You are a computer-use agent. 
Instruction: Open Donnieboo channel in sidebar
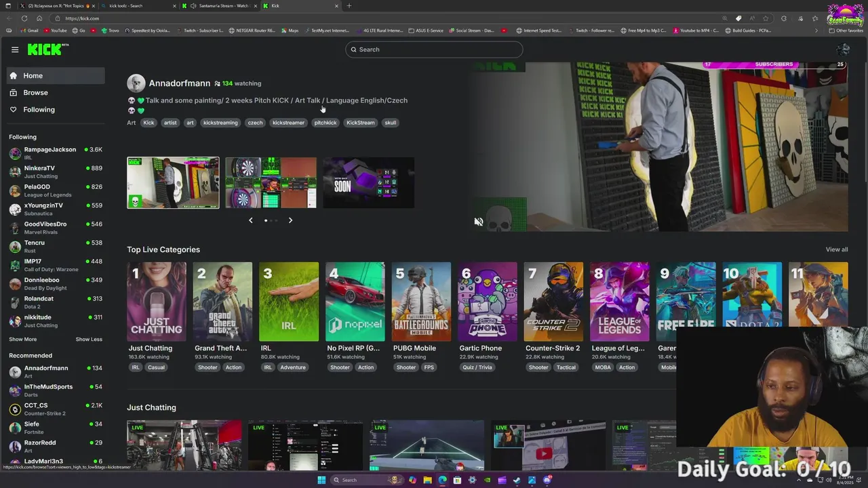[56, 284]
